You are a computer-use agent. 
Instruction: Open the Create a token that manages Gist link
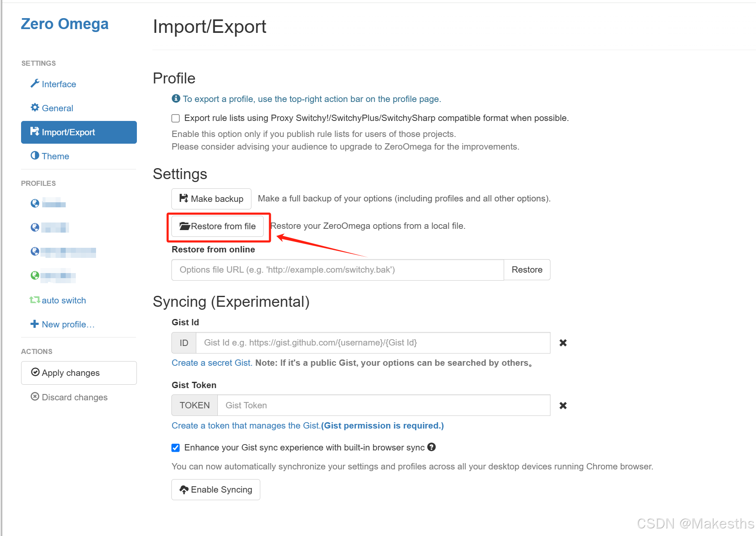coord(308,426)
